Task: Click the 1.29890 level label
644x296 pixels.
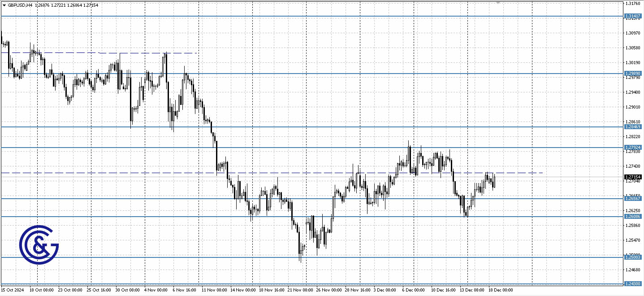Action: (633, 73)
